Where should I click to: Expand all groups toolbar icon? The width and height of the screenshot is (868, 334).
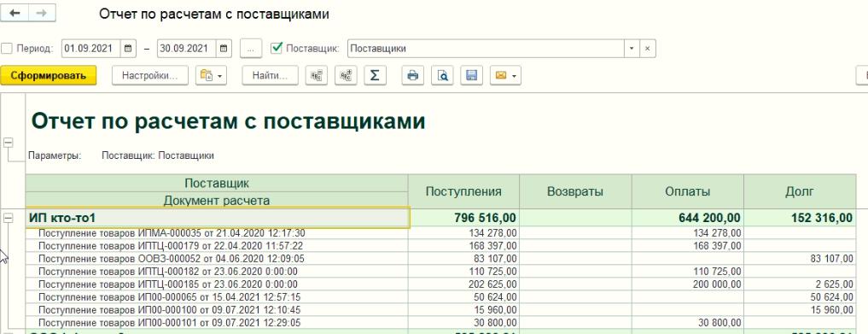[x=346, y=76]
